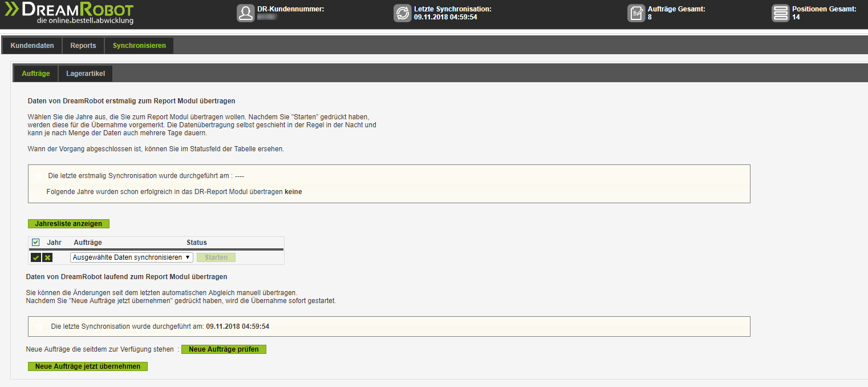
Task: Select the Synchronisieren tab
Action: coord(139,46)
